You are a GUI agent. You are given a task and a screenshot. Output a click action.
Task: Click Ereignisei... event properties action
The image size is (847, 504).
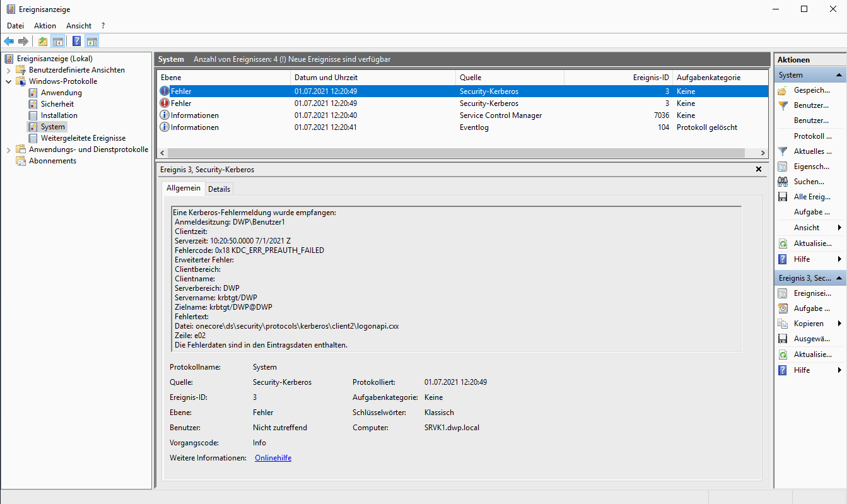tap(812, 293)
